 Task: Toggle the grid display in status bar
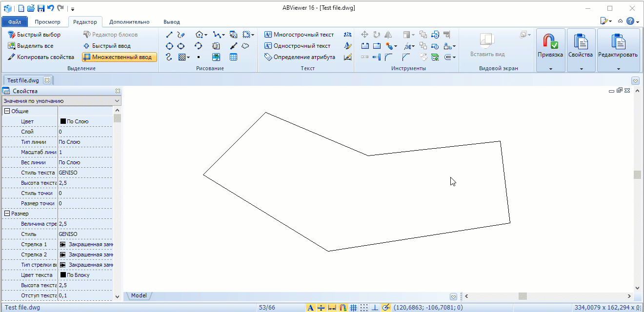pos(354,308)
